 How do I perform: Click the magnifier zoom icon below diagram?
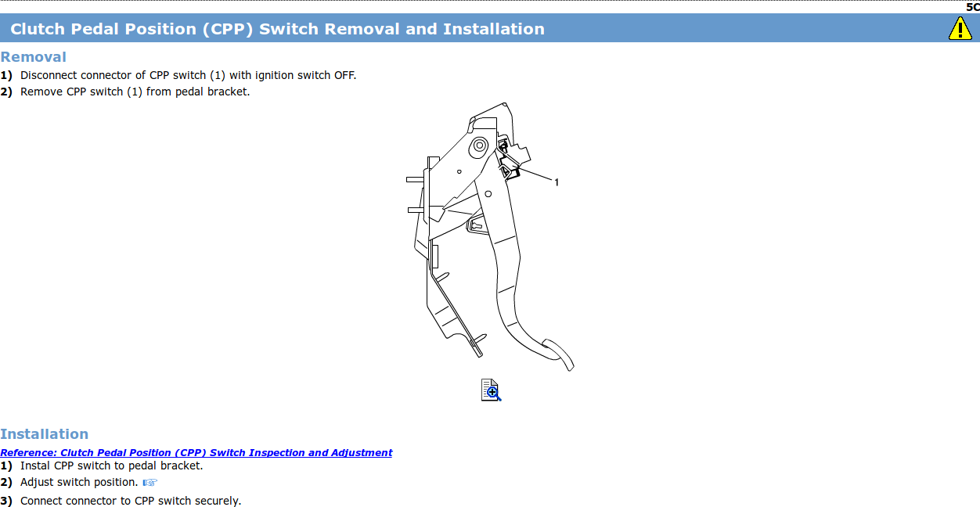[491, 390]
